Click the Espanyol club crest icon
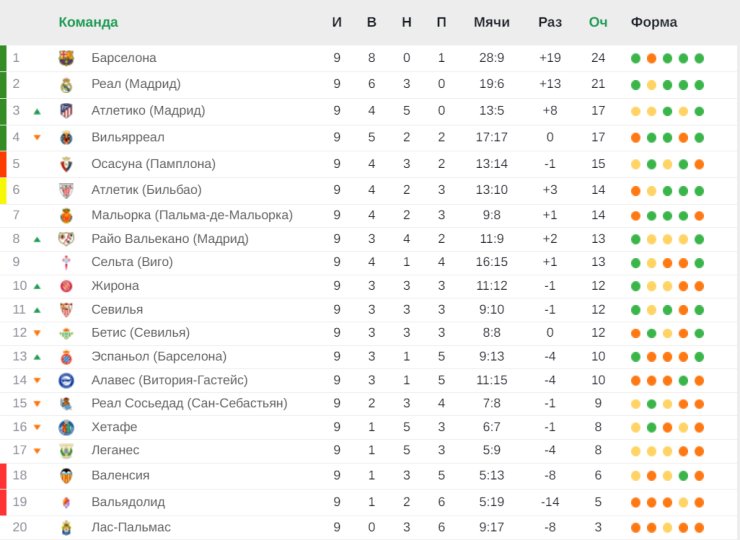740x540 pixels. (66, 357)
